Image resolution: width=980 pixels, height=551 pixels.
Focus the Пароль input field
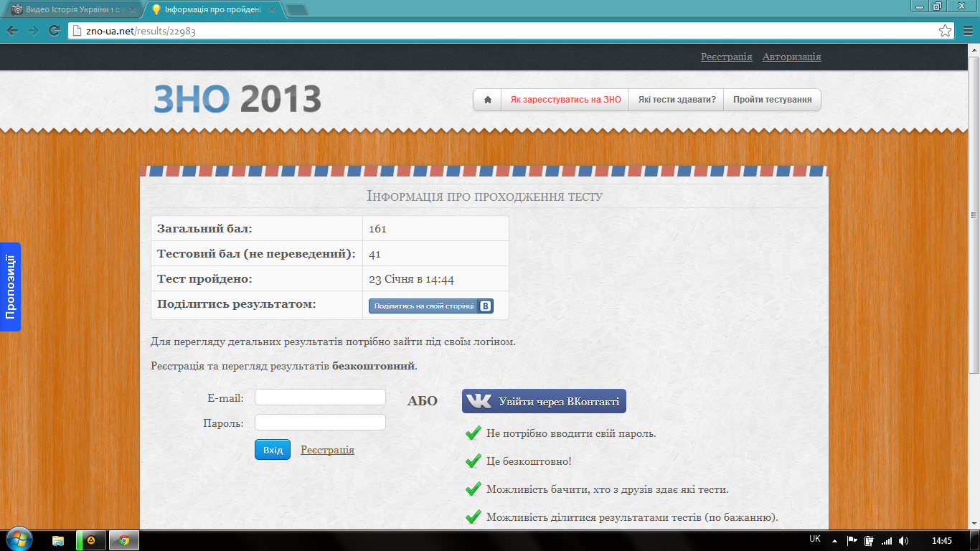320,423
